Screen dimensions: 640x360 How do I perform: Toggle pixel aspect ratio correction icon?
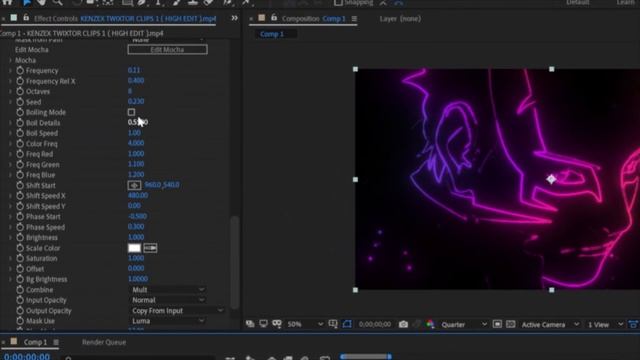point(633,324)
